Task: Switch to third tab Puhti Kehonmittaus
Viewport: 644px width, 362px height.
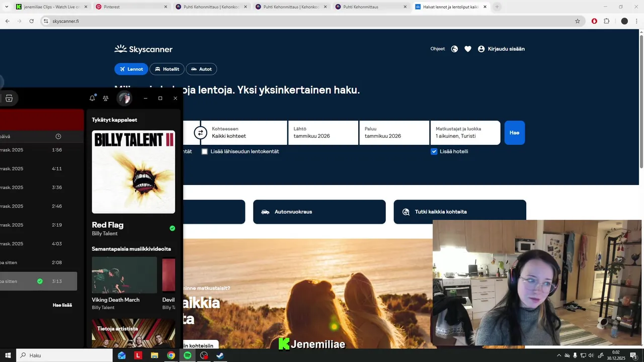Action: [210, 7]
